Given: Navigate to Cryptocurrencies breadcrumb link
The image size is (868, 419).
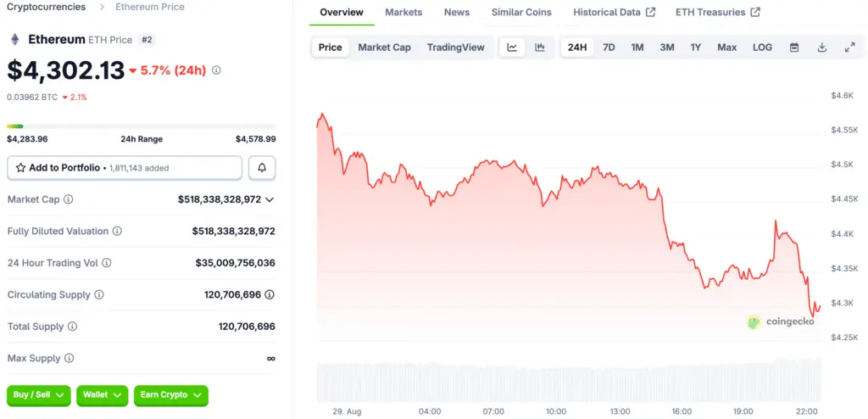Looking at the screenshot, I should point(46,7).
